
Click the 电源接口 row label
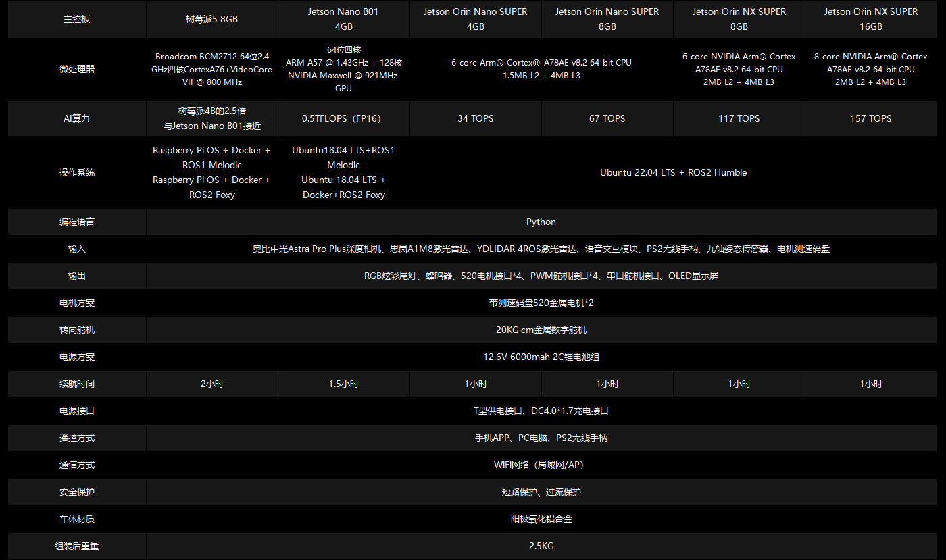pyautogui.click(x=77, y=411)
